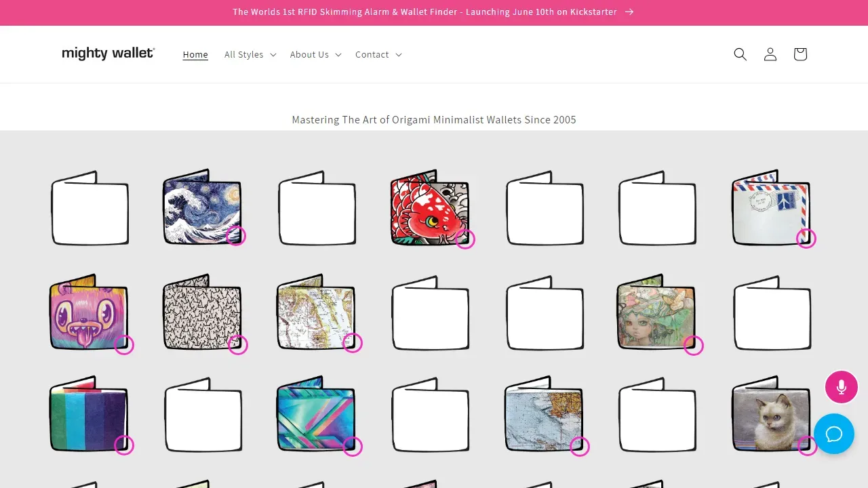The image size is (868, 488).
Task: Go to the mighty wallet logo homepage
Action: coord(108,54)
